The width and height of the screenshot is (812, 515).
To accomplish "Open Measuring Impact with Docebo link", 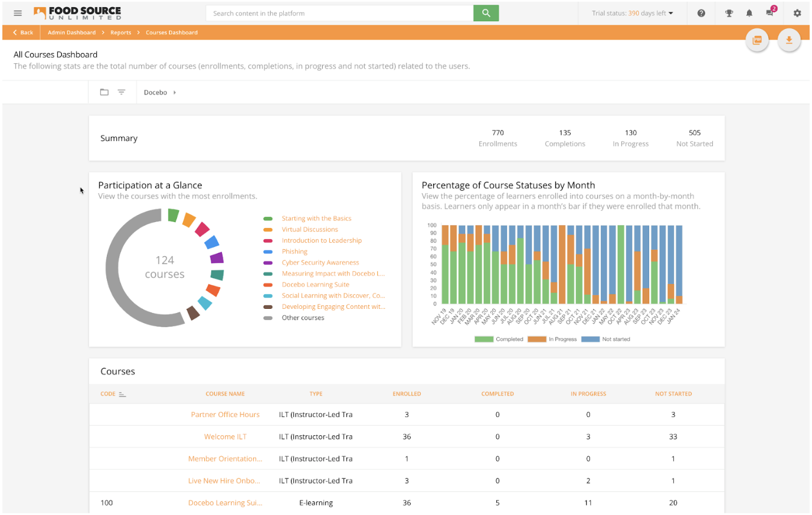I will (333, 273).
